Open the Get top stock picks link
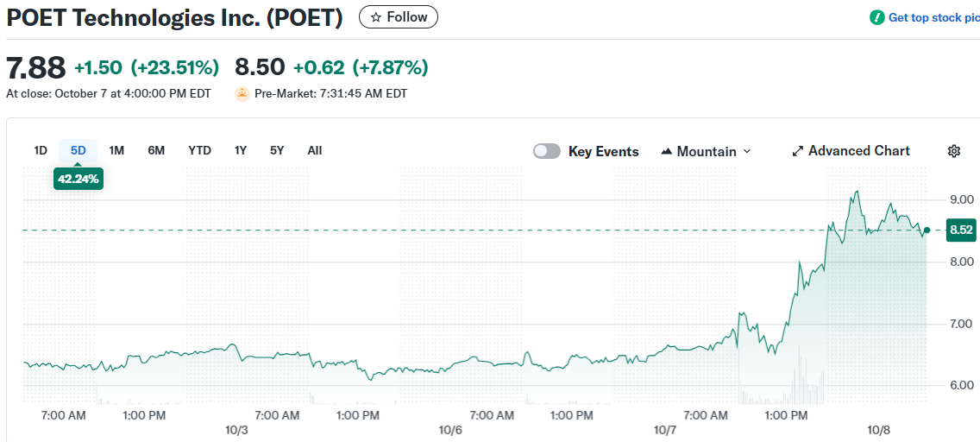Screen dimensions: 980x442 (933, 17)
